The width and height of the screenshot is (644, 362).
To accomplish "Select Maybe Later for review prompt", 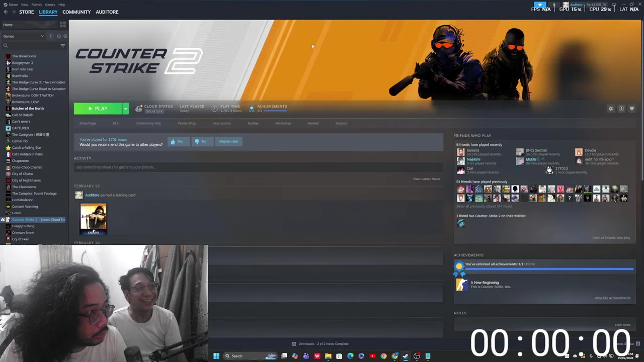I will pos(228,142).
